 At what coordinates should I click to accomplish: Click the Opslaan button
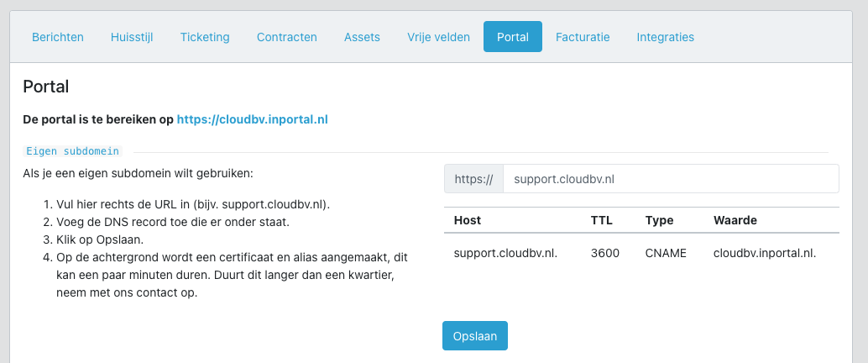pos(475,336)
